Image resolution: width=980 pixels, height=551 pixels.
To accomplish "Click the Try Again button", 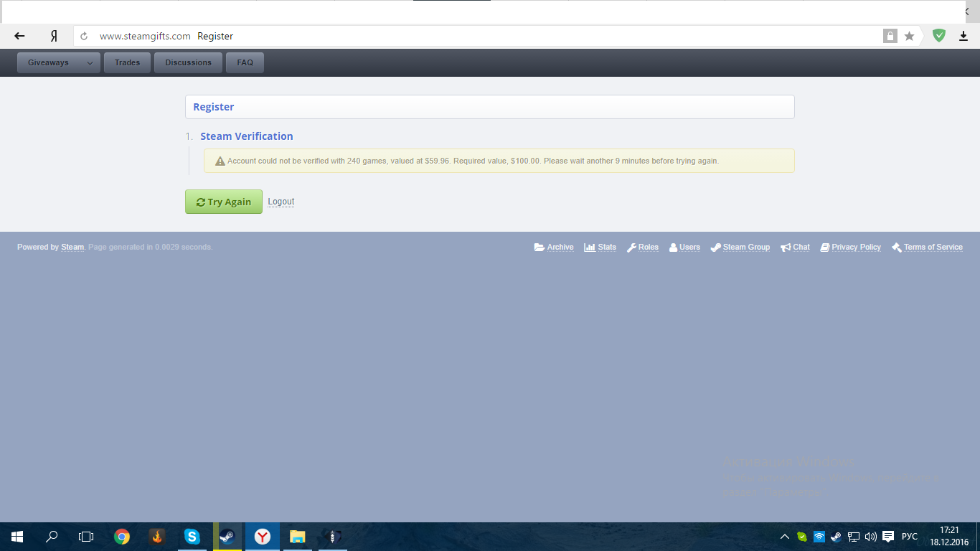I will [x=224, y=202].
